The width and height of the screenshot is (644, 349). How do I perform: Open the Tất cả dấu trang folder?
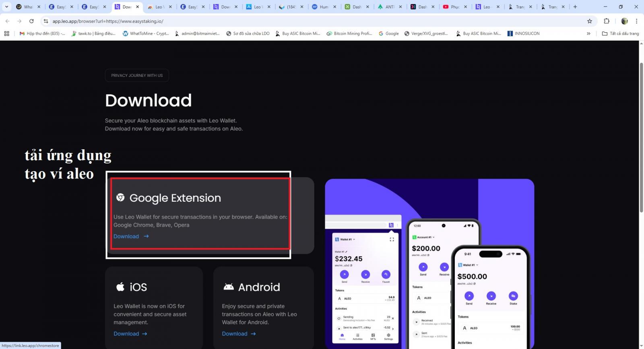(x=620, y=33)
